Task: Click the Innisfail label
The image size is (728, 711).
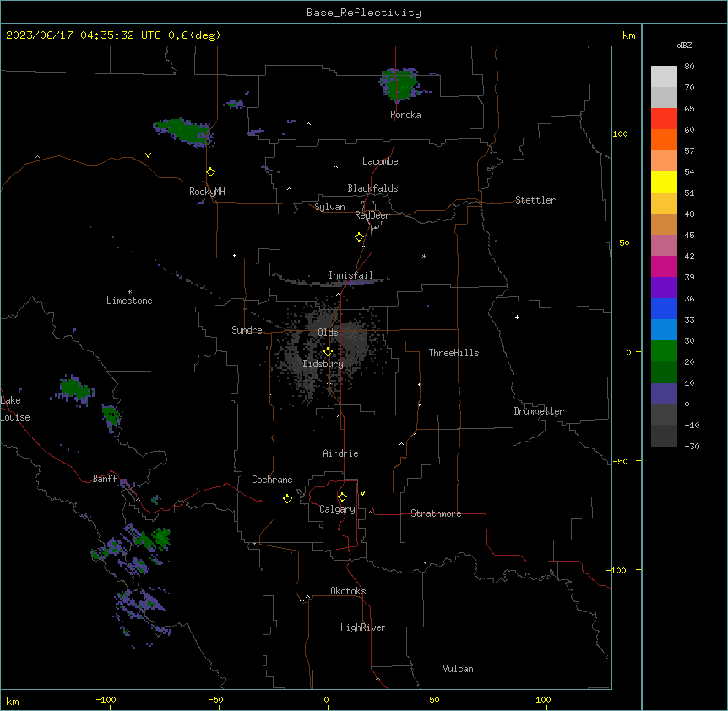Action: [x=350, y=275]
